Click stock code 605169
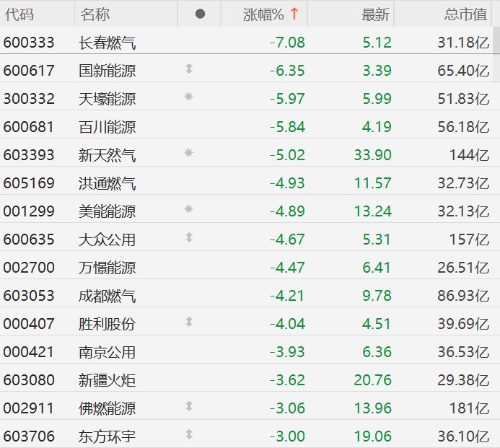The image size is (500, 448). click(x=29, y=183)
